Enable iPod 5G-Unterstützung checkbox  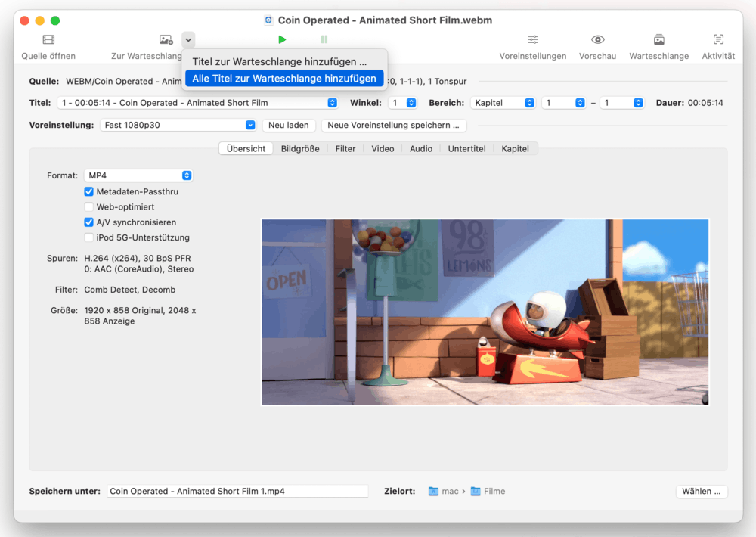tap(89, 238)
